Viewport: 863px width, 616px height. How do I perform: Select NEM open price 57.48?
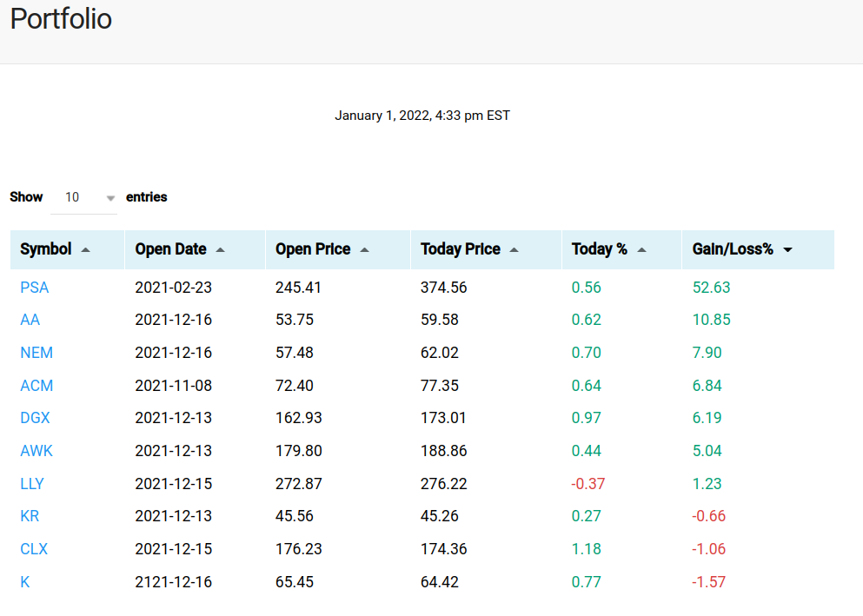tap(295, 353)
